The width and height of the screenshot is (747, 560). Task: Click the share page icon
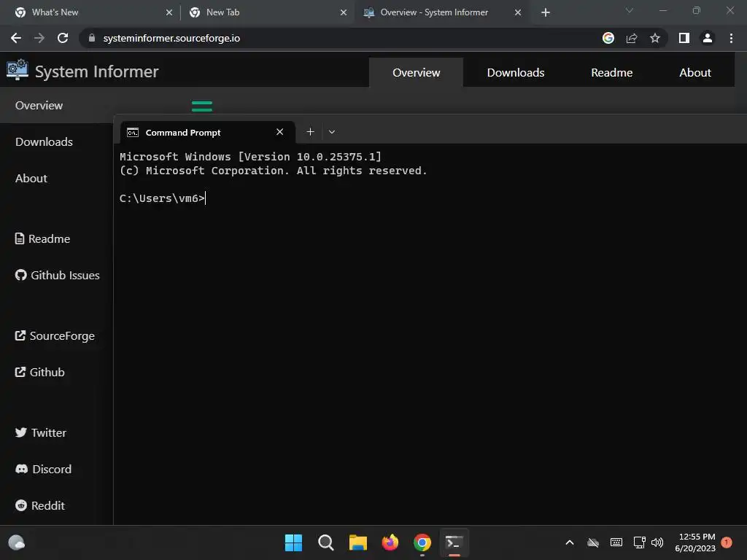point(632,38)
